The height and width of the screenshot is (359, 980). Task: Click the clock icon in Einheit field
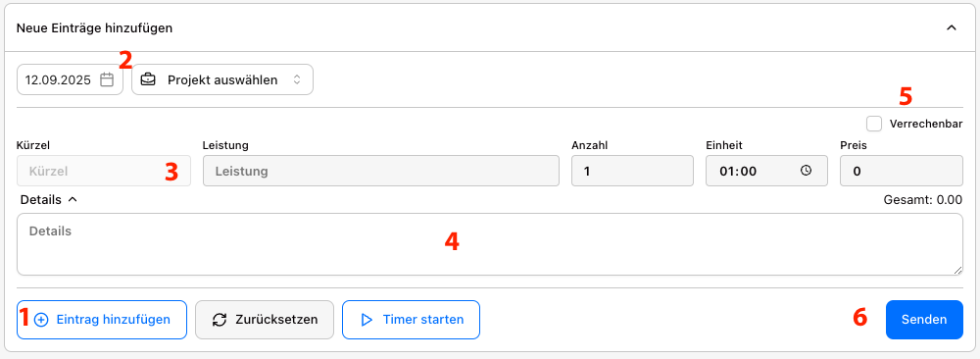pos(807,170)
